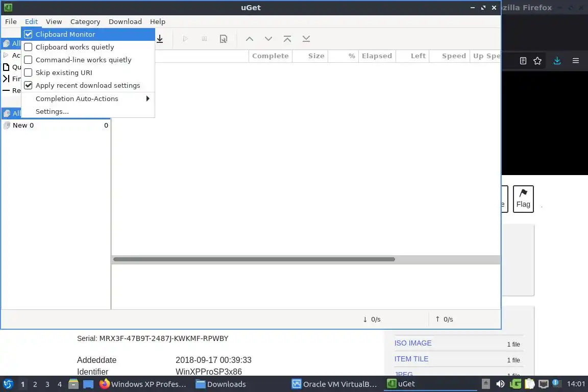Switch to workspace 3
The height and width of the screenshot is (392, 588).
coord(47,384)
